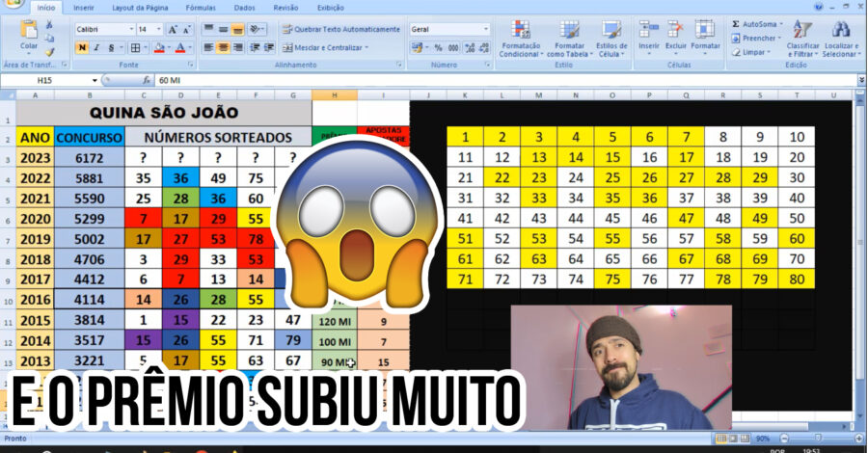
Task: Open Estilos de Célula gallery
Action: click(x=611, y=39)
